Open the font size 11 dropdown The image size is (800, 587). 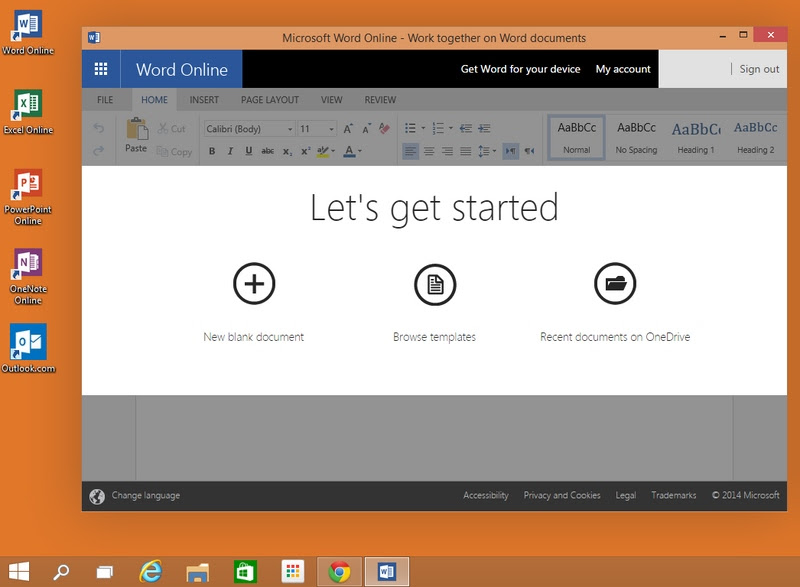point(316,129)
